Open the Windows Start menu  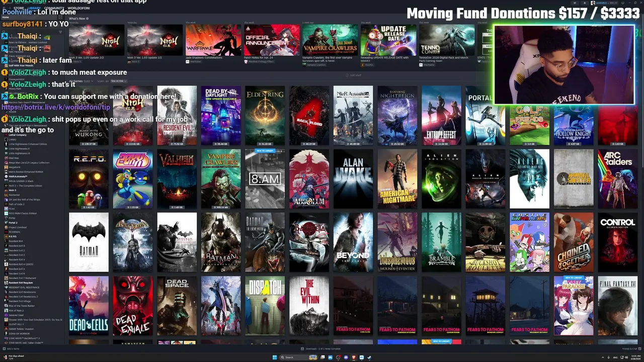click(275, 357)
